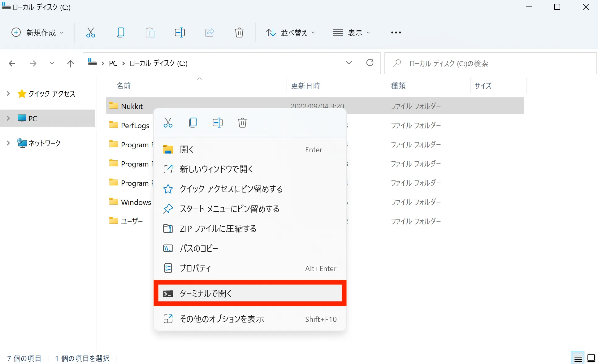Expand the ネットワーク tree node
The height and width of the screenshot is (364, 598).
[8, 143]
